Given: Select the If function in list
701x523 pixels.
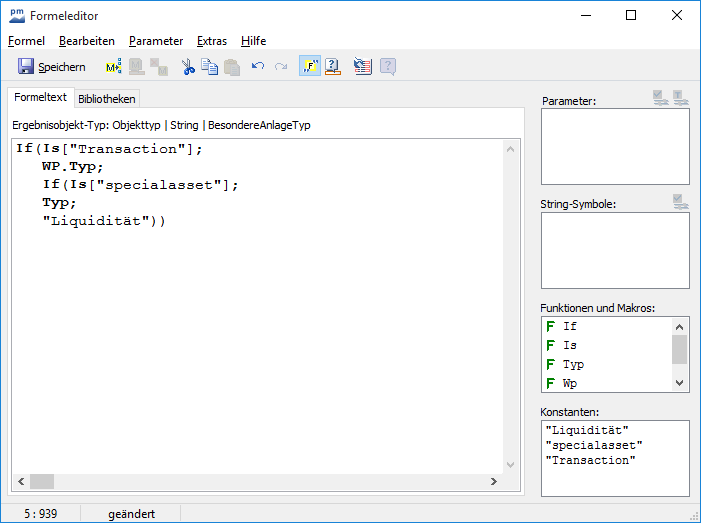Looking at the screenshot, I should [569, 327].
